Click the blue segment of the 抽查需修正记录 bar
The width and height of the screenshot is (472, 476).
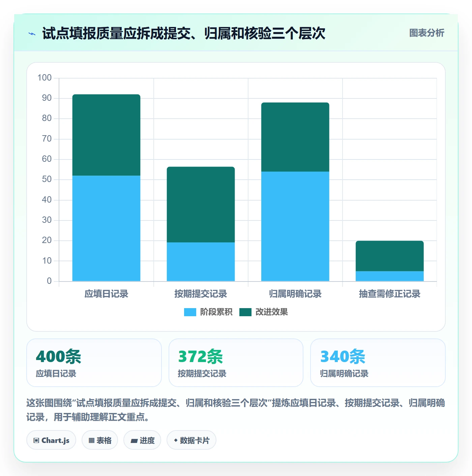(x=389, y=276)
